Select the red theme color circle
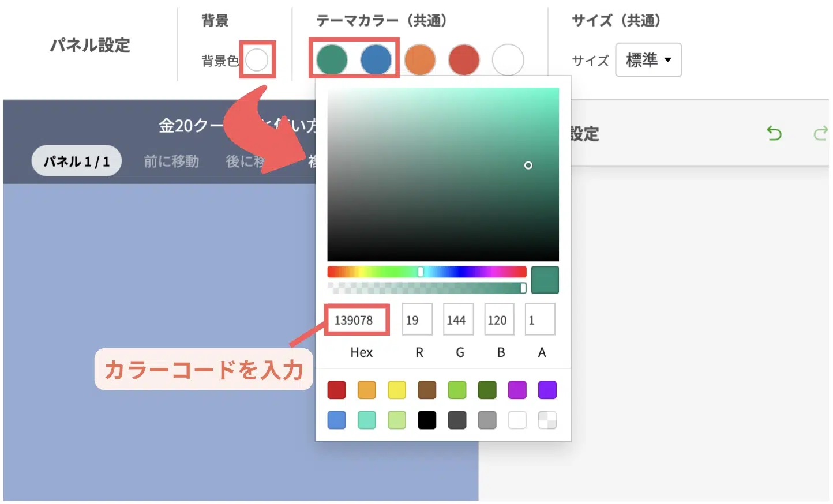The height and width of the screenshot is (504, 833). (464, 59)
